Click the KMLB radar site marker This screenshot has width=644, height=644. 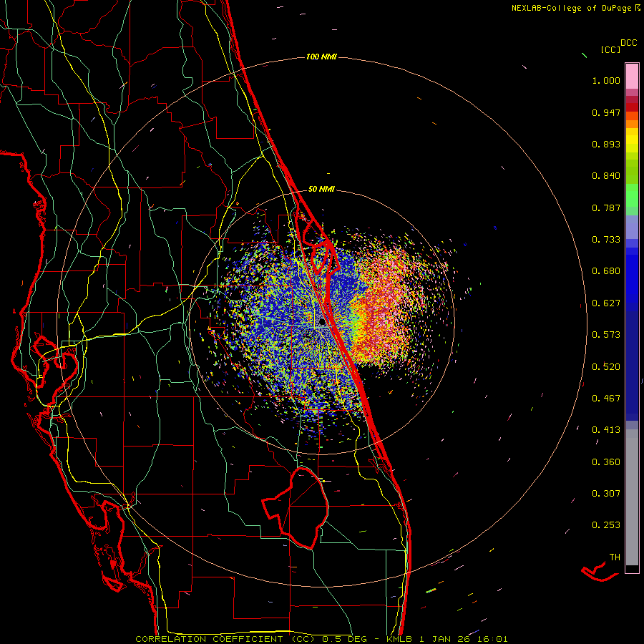(x=323, y=321)
